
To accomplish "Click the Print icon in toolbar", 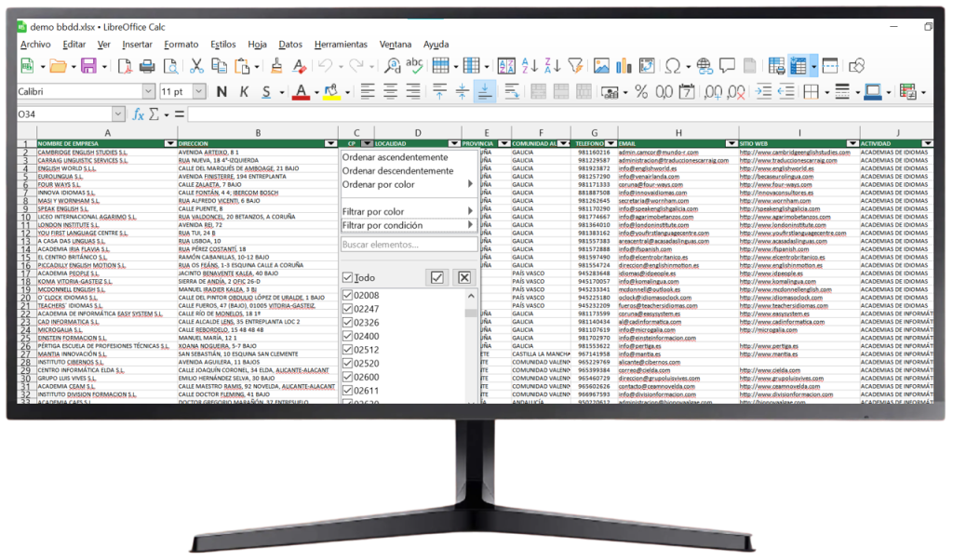I will (x=147, y=66).
